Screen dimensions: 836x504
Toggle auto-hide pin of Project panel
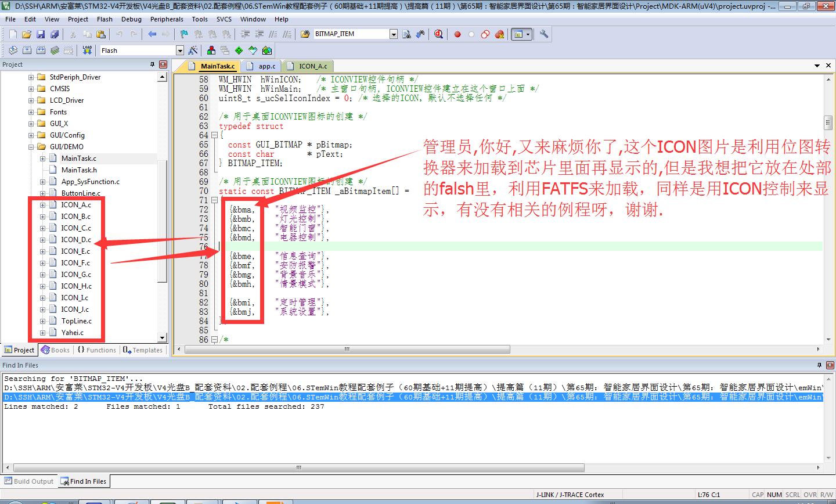pos(153,64)
